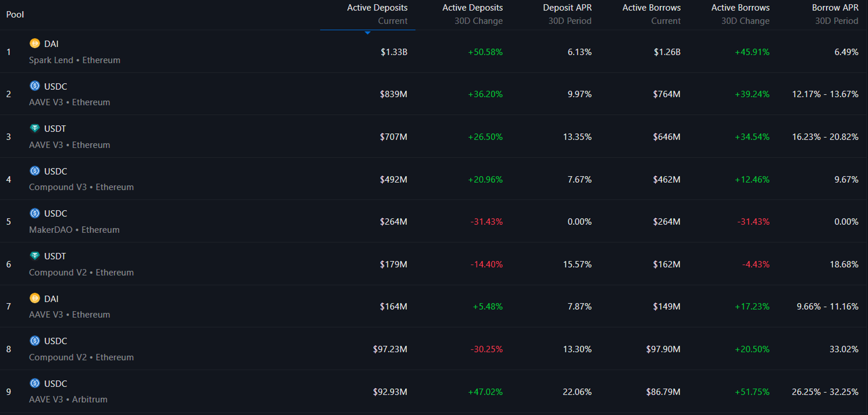Screen dimensions: 868x415
Task: Click the USDC icon in Compound V3 row
Action: pyautogui.click(x=35, y=171)
